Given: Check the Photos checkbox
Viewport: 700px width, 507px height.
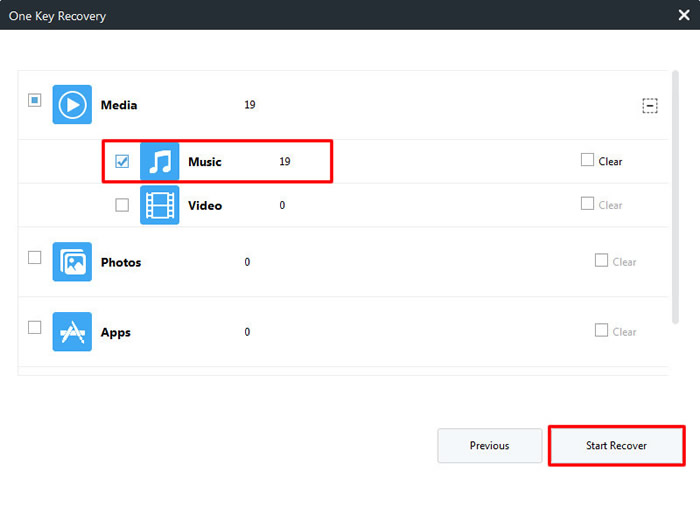Looking at the screenshot, I should click(x=34, y=258).
